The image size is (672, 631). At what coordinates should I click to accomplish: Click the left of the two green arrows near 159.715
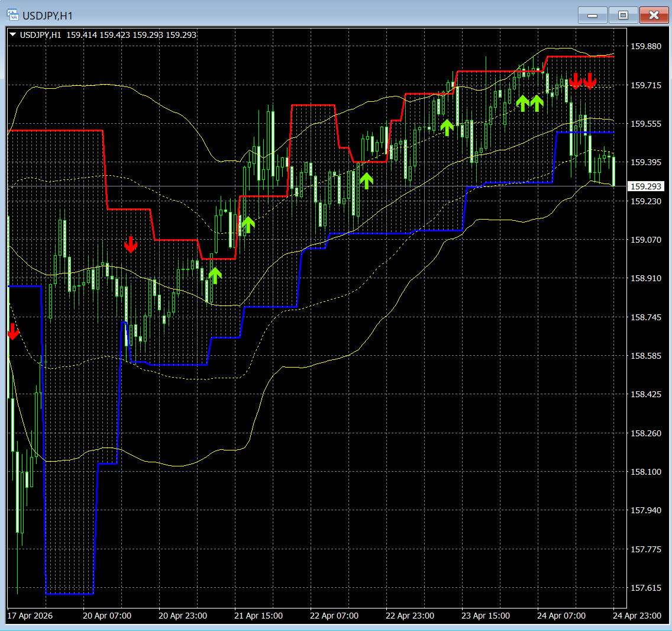522,104
